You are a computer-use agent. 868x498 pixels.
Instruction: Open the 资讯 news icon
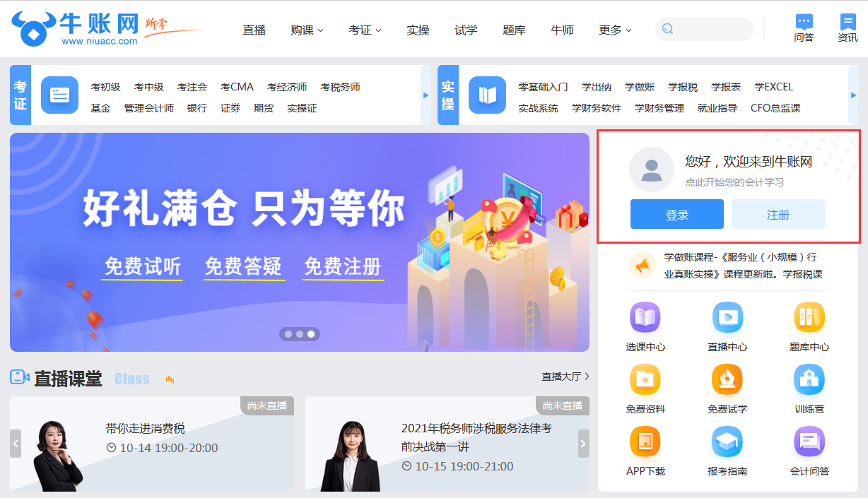tap(848, 29)
